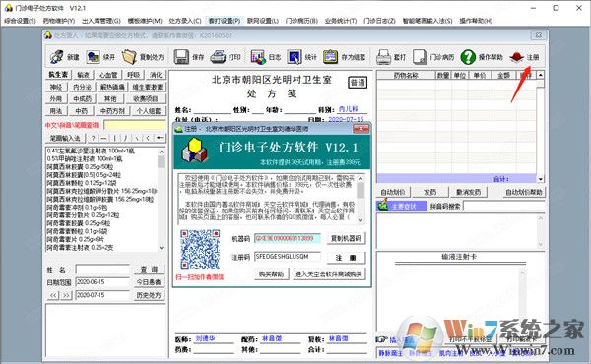Click the >> next date button

tap(66, 295)
